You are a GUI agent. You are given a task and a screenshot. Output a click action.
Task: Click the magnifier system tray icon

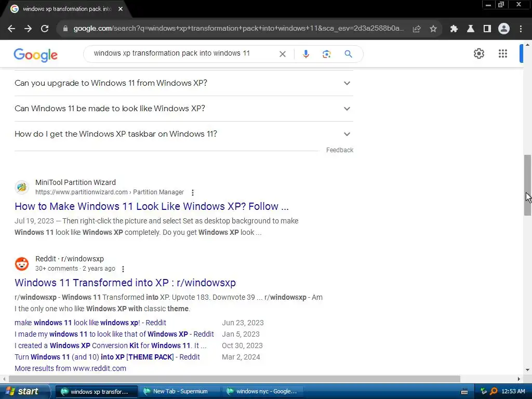[494, 391]
